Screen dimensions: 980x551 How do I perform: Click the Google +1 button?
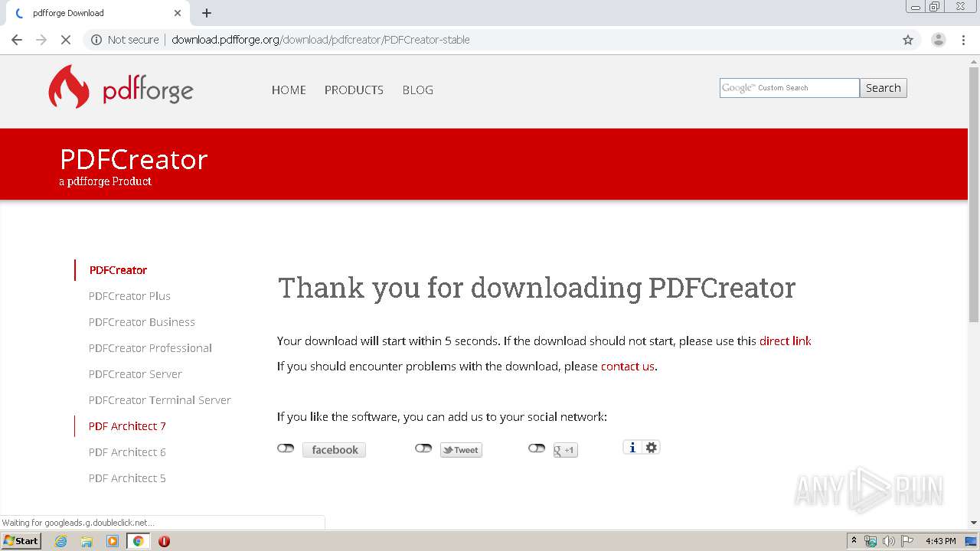(x=565, y=450)
